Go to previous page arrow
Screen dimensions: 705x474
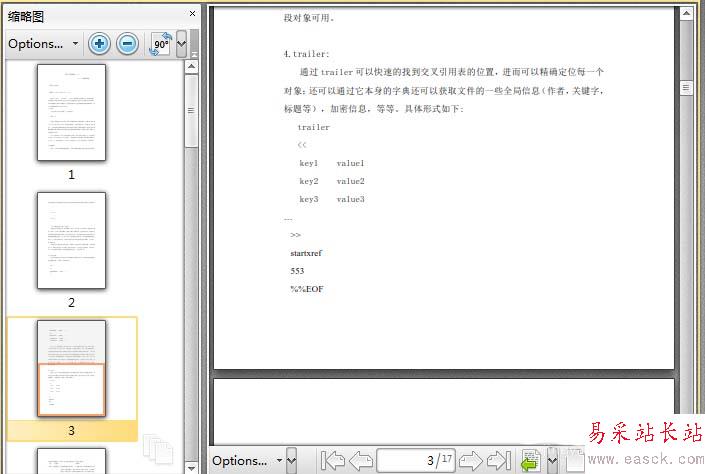coord(361,461)
